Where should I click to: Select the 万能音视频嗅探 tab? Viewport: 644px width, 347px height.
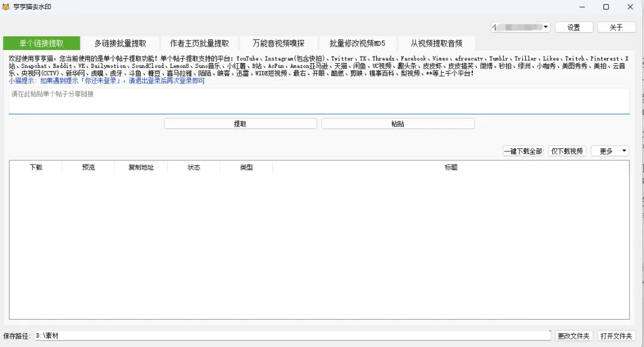pos(278,44)
